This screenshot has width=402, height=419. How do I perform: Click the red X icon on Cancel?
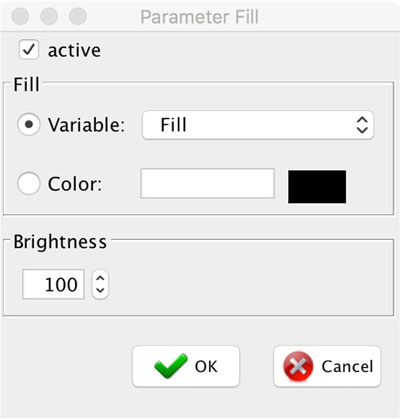(x=298, y=366)
